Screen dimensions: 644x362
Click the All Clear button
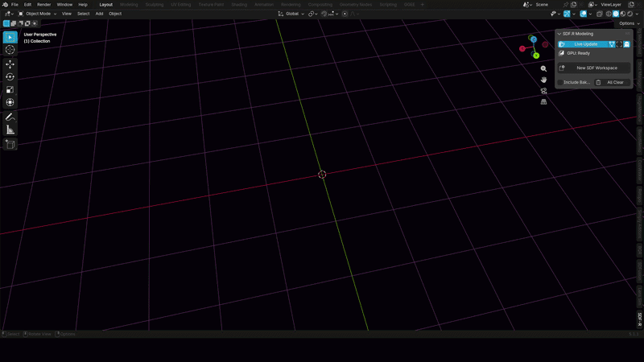click(x=612, y=83)
